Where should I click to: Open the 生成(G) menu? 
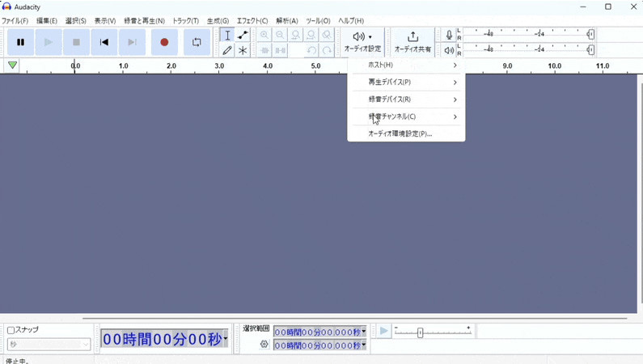tap(218, 20)
